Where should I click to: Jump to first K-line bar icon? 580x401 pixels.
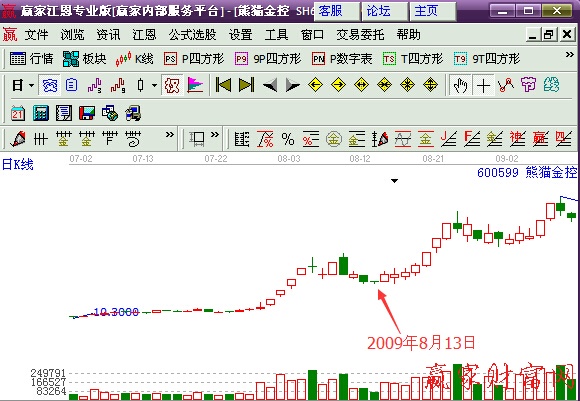(223, 85)
